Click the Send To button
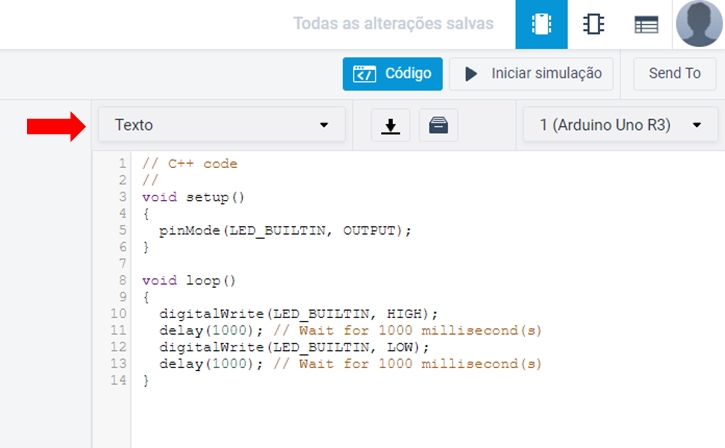 point(674,74)
